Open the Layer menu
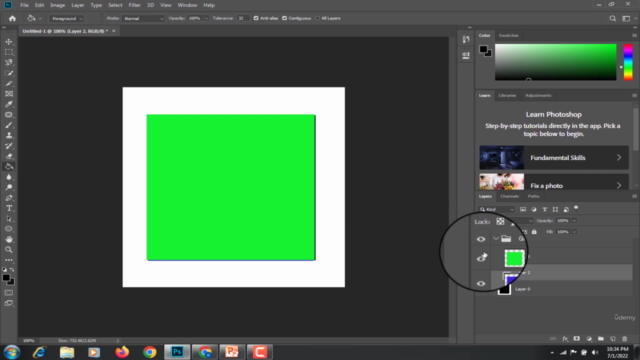This screenshot has width=640, height=360. [x=78, y=5]
